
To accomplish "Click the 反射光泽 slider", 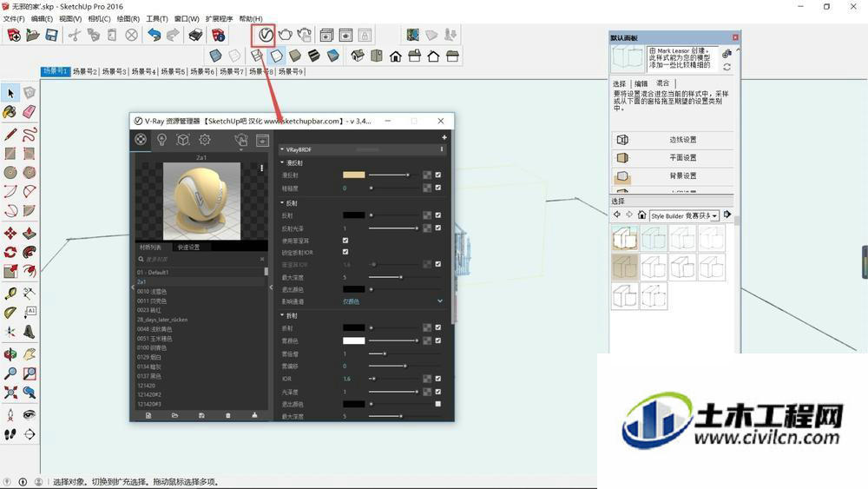I will 393,228.
